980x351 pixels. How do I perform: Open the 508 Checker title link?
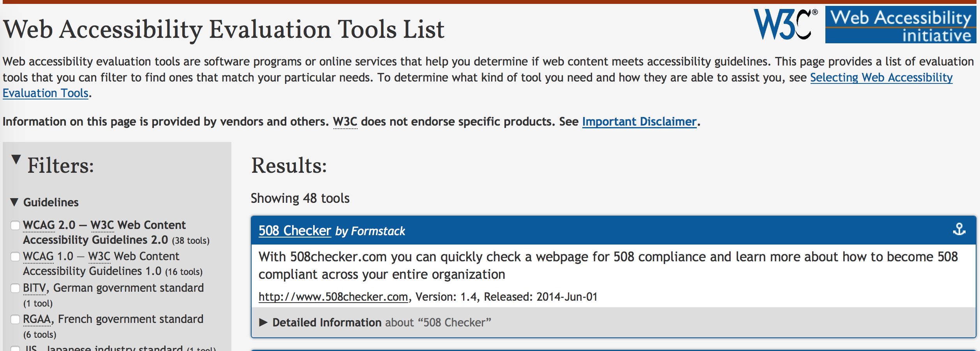295,231
